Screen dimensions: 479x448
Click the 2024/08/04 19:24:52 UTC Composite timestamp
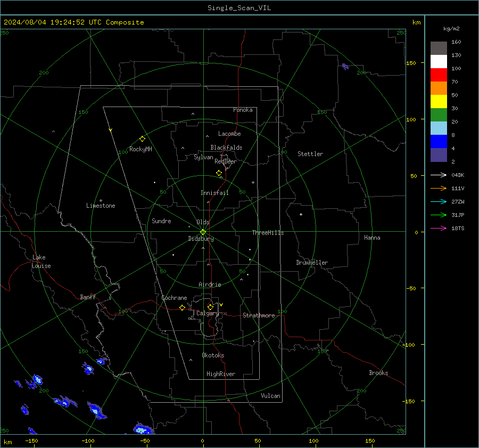click(x=73, y=22)
